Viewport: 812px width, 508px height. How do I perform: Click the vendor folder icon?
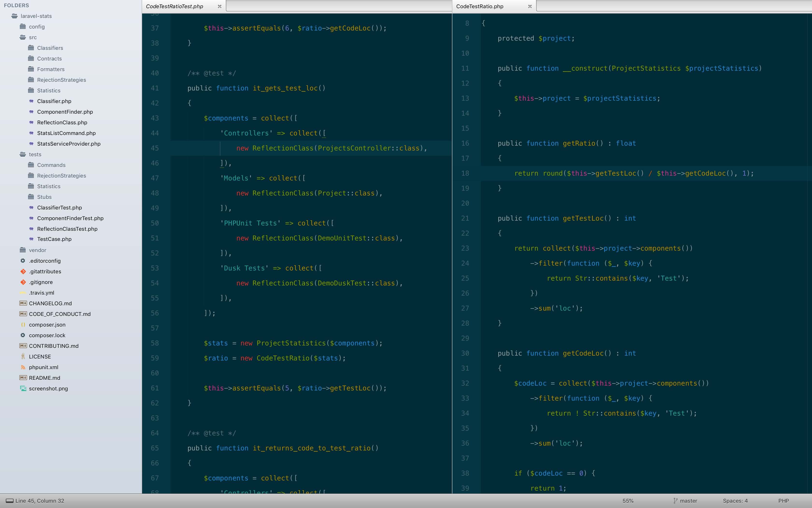click(x=23, y=250)
